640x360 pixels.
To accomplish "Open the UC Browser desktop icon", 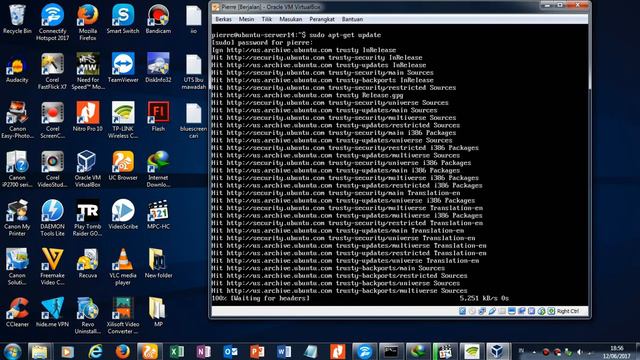I will point(123,166).
